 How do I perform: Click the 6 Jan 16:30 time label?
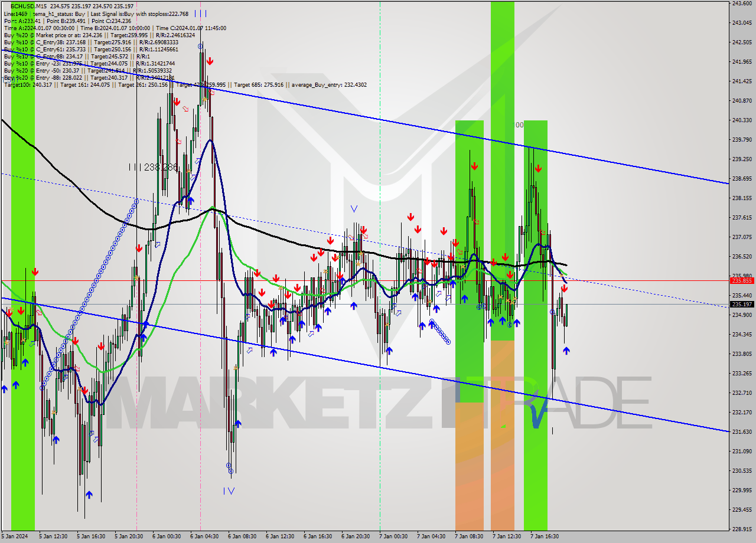[318, 537]
